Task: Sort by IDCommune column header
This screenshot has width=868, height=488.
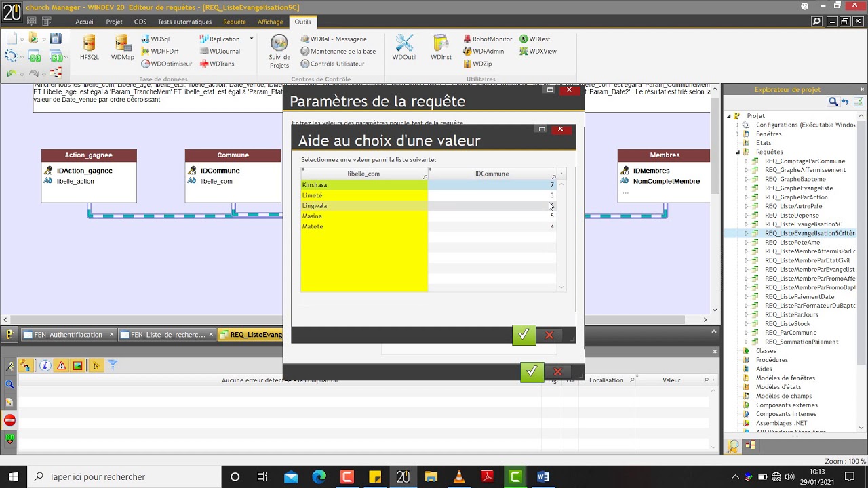Action: (x=492, y=174)
